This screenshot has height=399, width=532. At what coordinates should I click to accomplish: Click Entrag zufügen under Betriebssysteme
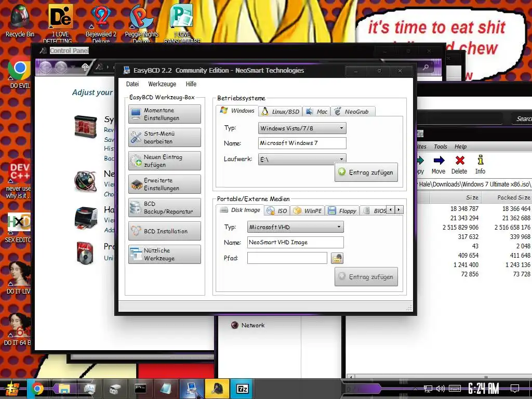tap(366, 172)
